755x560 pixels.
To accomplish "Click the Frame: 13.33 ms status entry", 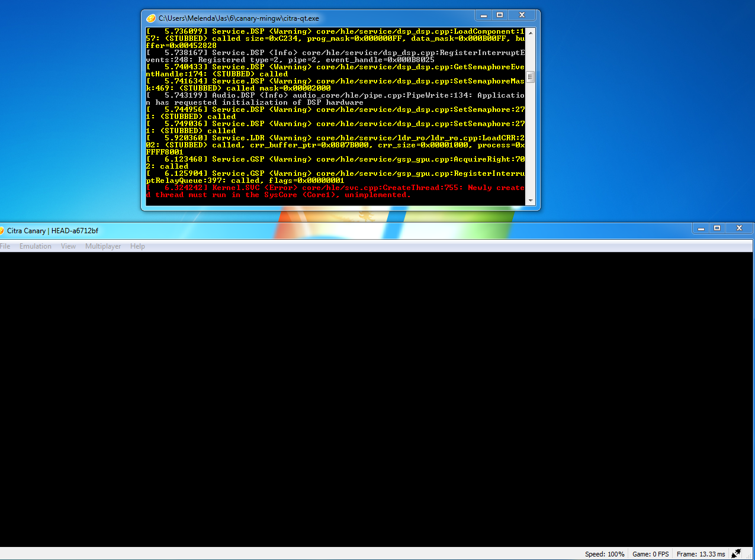I will (x=701, y=554).
